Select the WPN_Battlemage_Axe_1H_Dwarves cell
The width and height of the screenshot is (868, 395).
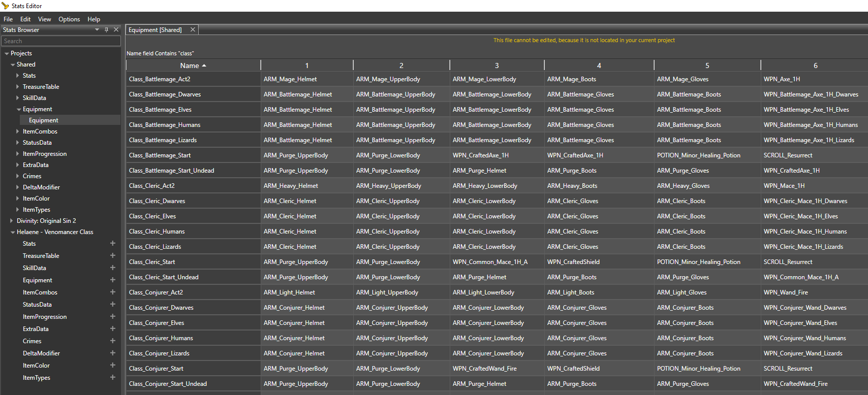pyautogui.click(x=815, y=94)
